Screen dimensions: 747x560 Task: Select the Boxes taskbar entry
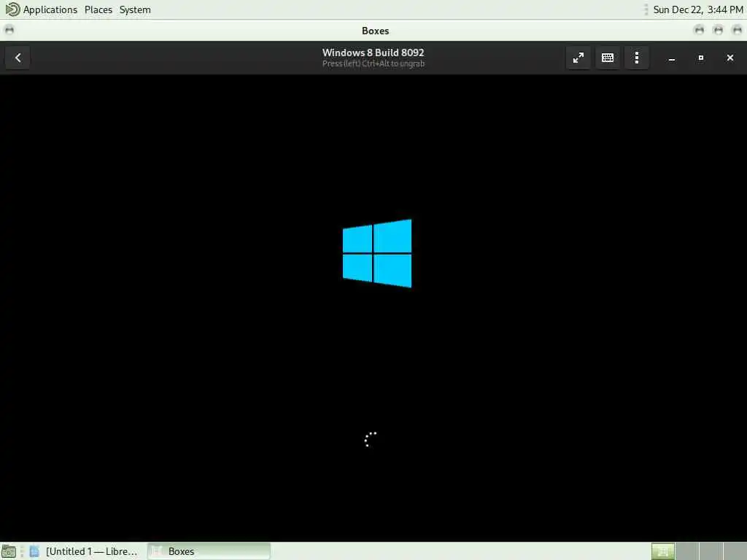point(209,551)
